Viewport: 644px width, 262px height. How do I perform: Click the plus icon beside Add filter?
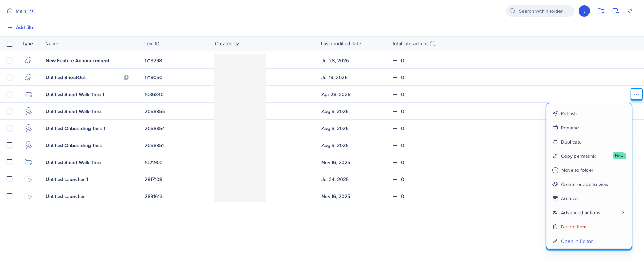pos(10,27)
